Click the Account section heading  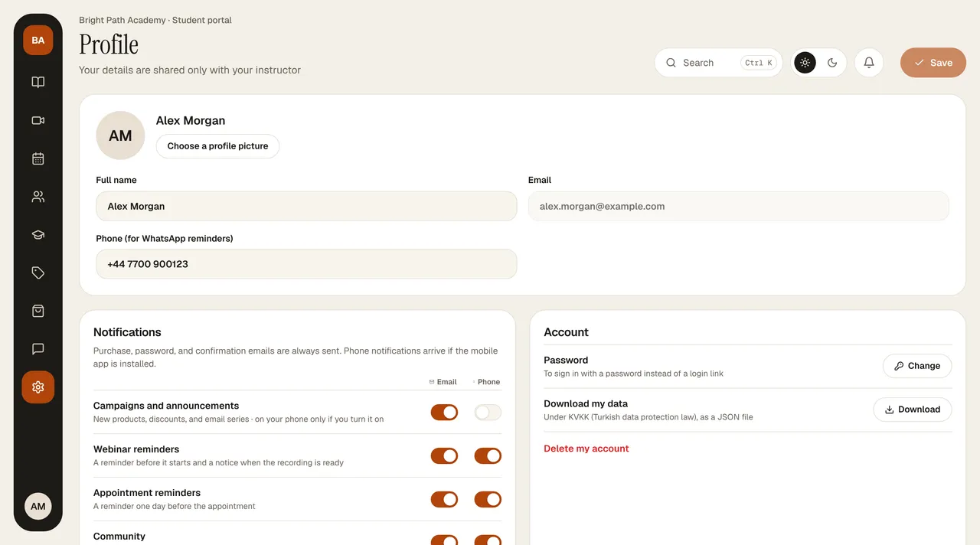[x=566, y=332]
